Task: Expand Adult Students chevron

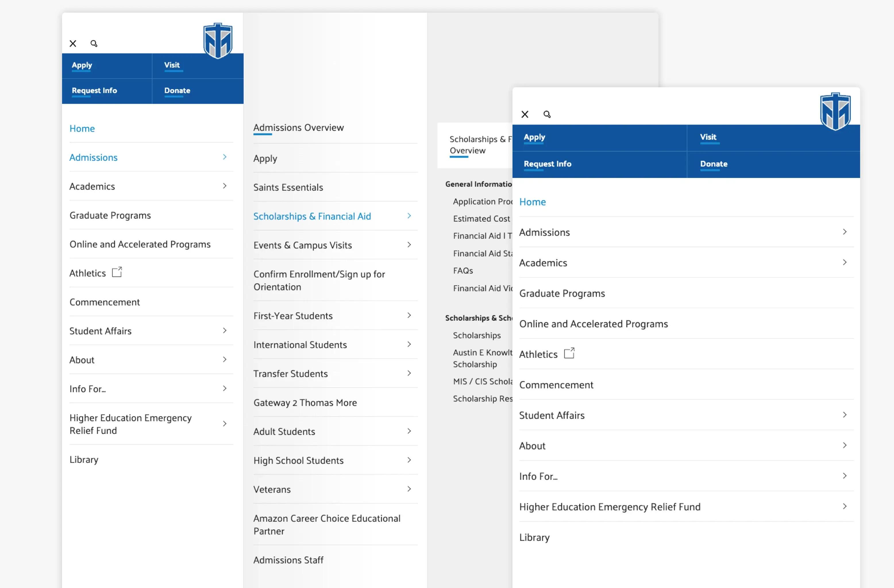Action: click(409, 431)
